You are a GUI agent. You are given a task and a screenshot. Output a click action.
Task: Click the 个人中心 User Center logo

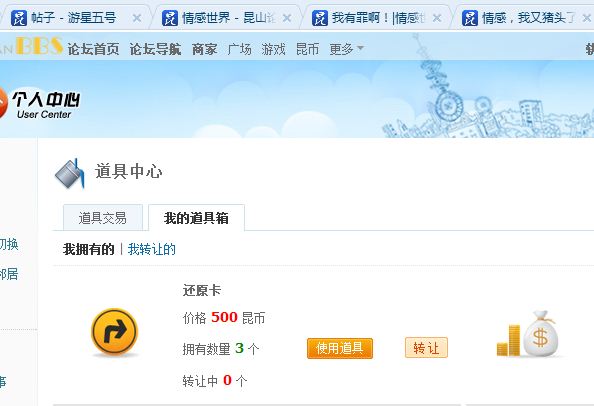click(x=40, y=104)
